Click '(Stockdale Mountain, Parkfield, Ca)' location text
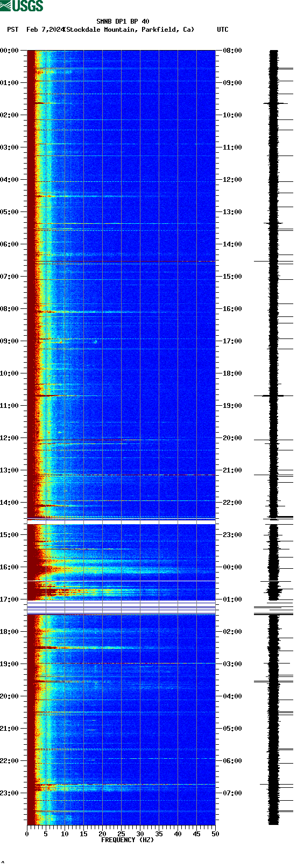 point(129,30)
